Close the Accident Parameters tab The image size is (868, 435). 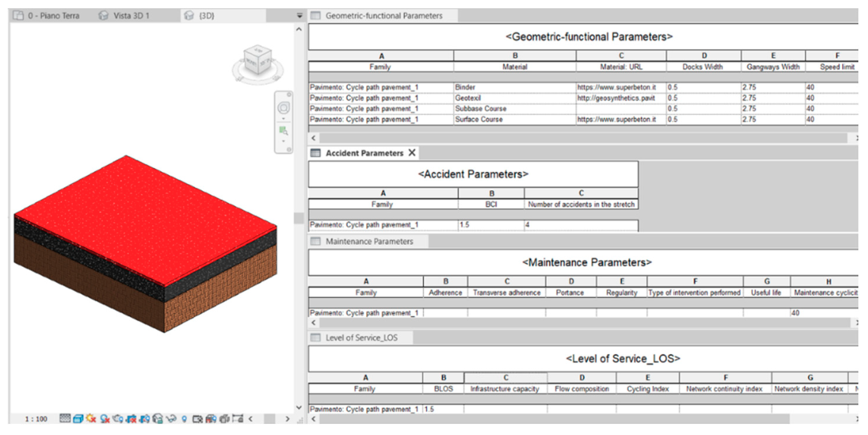point(412,153)
